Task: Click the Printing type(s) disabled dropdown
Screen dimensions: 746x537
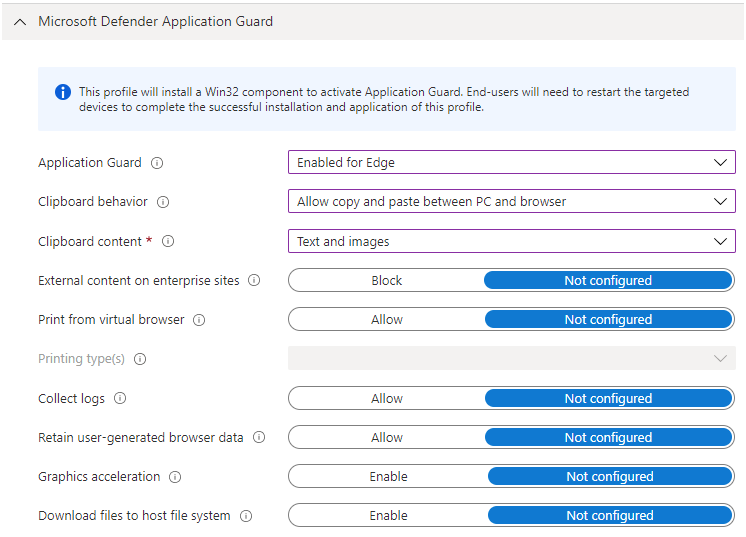Action: coord(511,359)
